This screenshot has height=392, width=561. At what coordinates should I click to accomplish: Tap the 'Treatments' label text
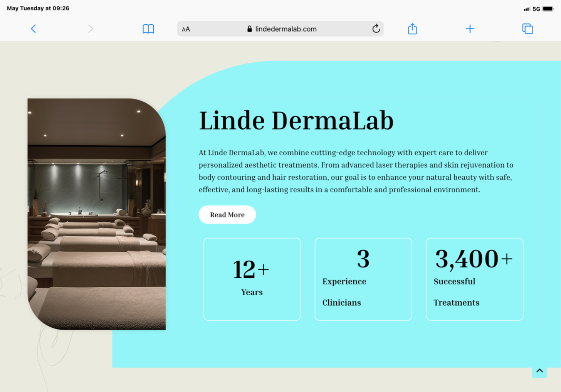coord(457,303)
